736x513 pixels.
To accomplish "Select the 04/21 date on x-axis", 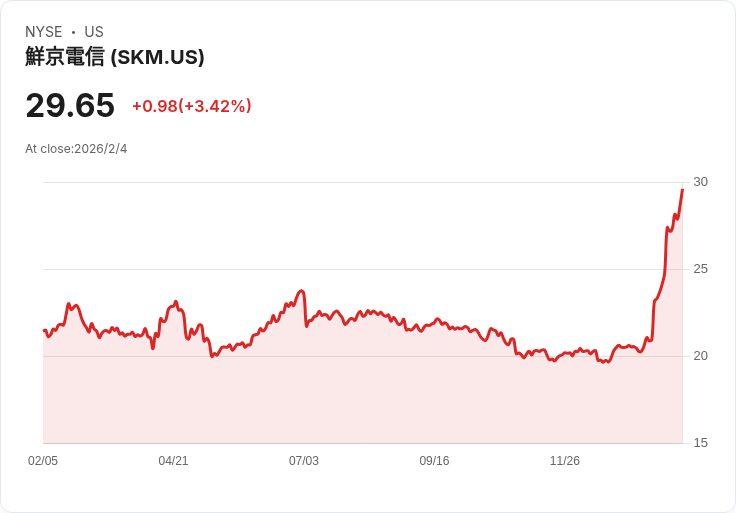I will 173,461.
